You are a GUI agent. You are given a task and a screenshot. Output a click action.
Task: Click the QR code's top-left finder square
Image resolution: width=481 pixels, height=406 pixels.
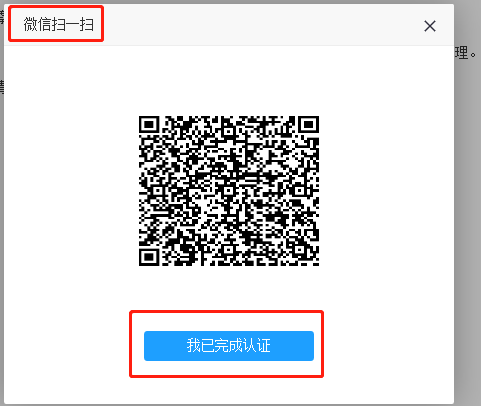(149, 125)
